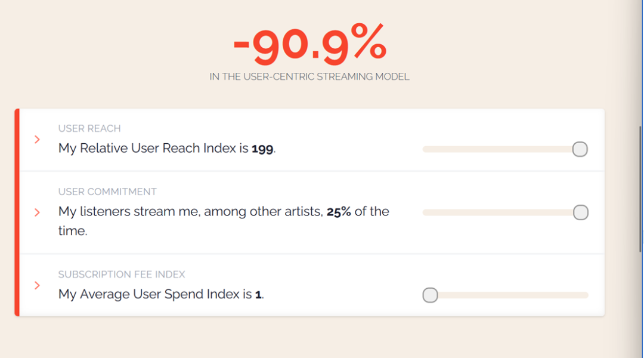Click the User Commitment slider handle
This screenshot has height=358, width=644.
580,212
